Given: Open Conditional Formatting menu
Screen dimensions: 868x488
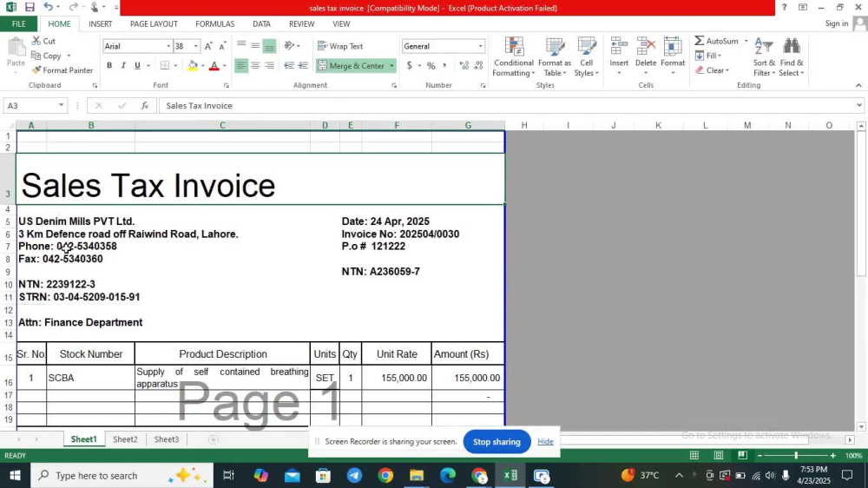Looking at the screenshot, I should point(514,56).
